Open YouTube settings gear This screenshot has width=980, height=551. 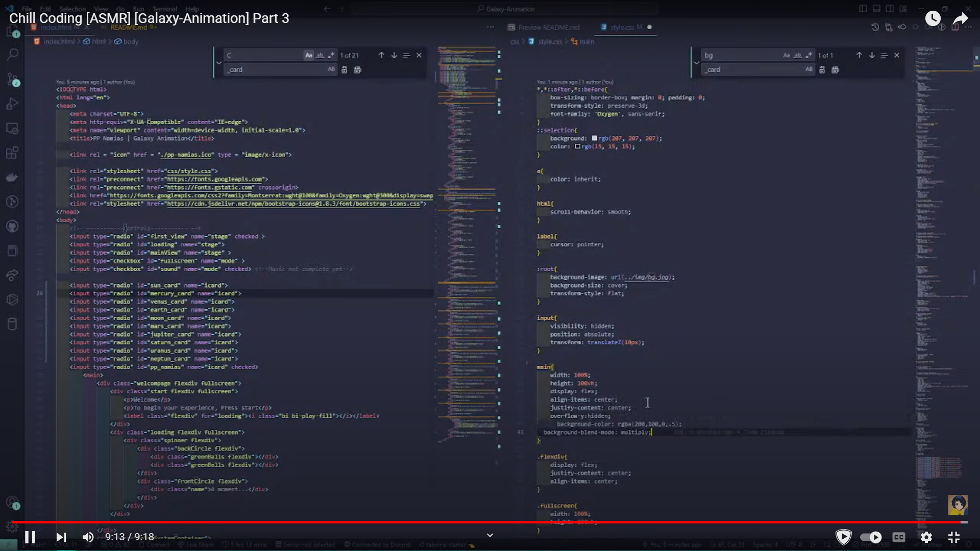(926, 537)
